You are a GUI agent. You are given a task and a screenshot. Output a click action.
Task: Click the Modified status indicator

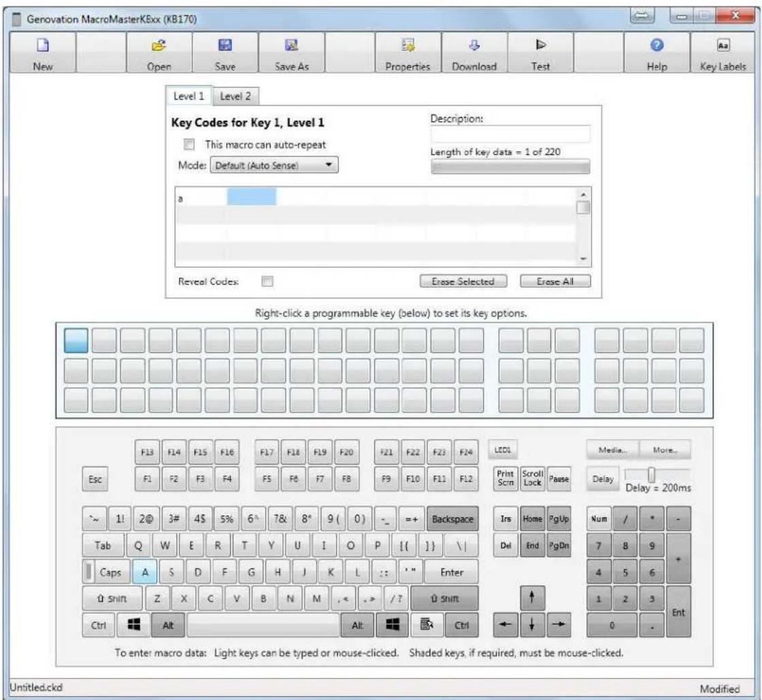point(719,688)
